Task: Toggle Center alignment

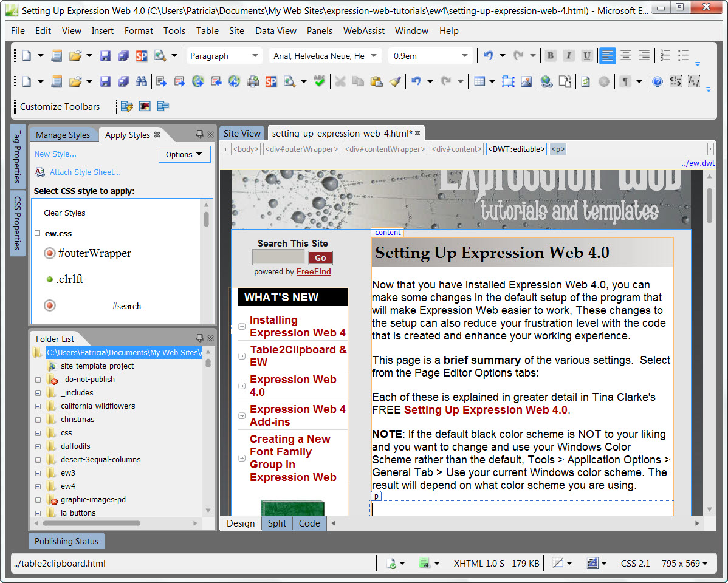Action: 626,56
